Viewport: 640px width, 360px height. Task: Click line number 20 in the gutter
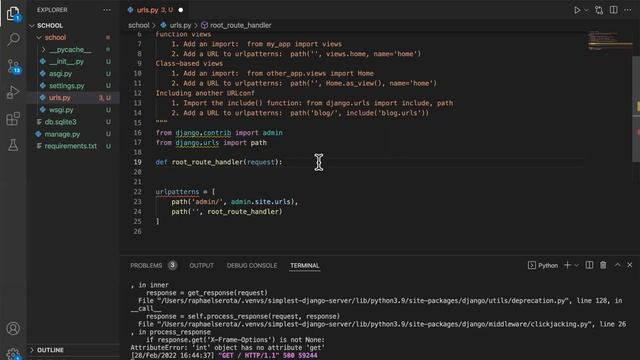coord(138,172)
